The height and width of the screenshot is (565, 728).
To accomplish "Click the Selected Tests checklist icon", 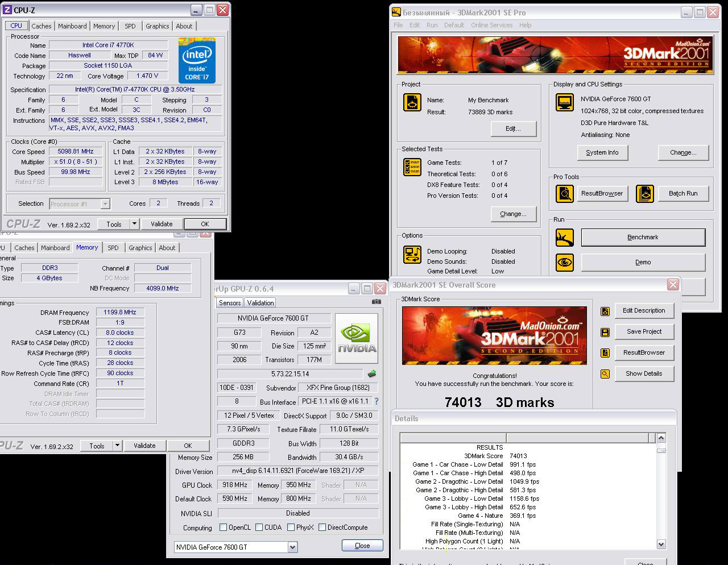I will coord(412,167).
